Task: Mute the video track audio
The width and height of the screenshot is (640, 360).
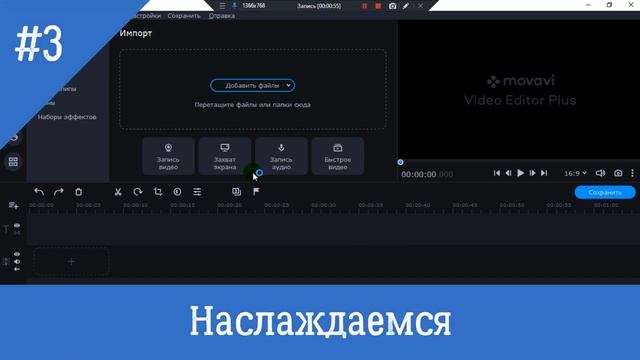Action: 17,262
